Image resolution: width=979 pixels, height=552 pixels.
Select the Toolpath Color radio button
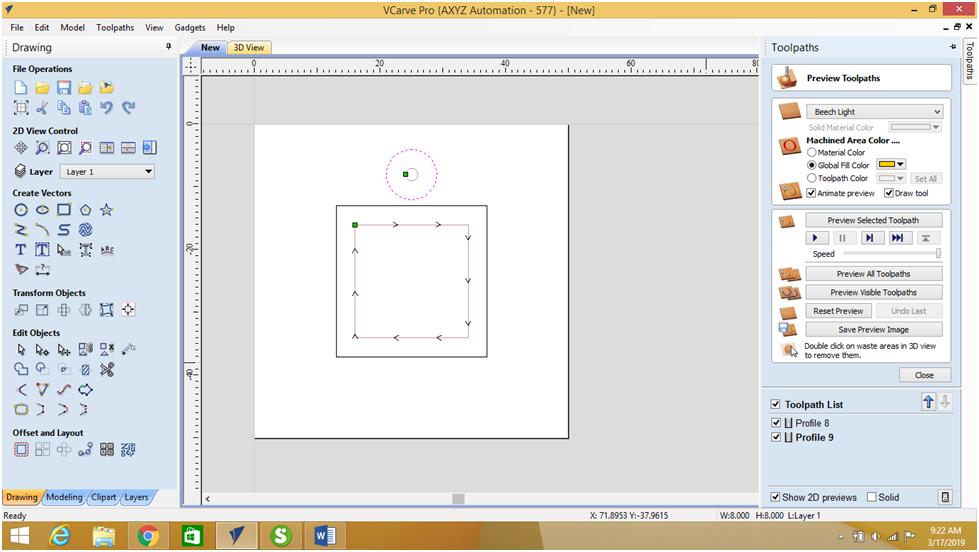[x=812, y=178]
